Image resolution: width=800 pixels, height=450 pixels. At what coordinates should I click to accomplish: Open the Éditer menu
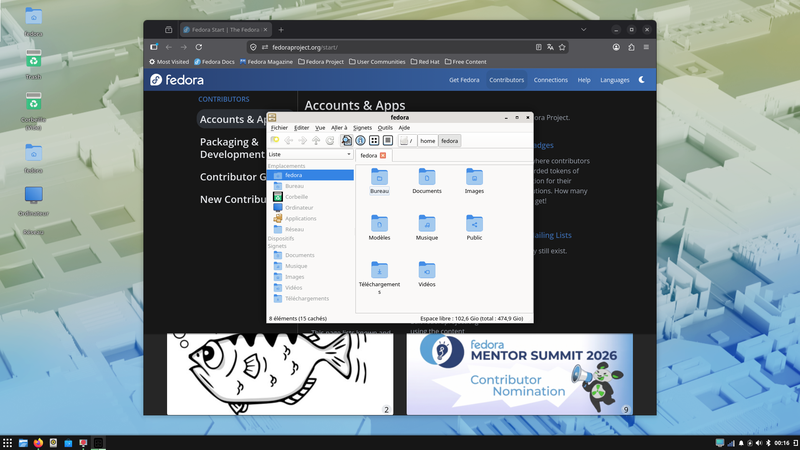pyautogui.click(x=302, y=128)
